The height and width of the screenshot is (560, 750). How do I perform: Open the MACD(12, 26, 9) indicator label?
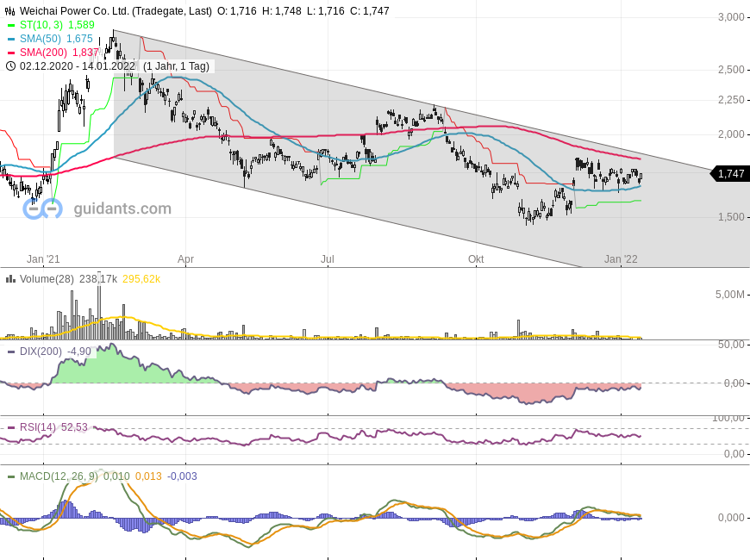click(x=59, y=476)
